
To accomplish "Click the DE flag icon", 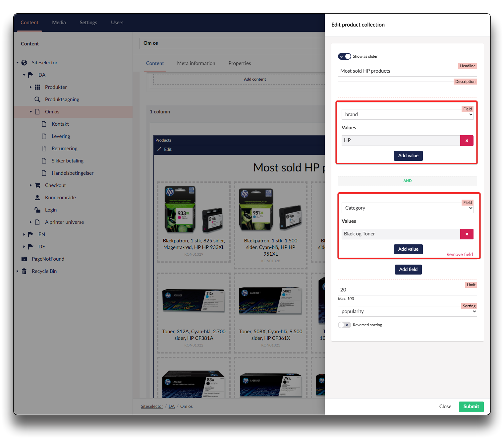I will (x=31, y=247).
